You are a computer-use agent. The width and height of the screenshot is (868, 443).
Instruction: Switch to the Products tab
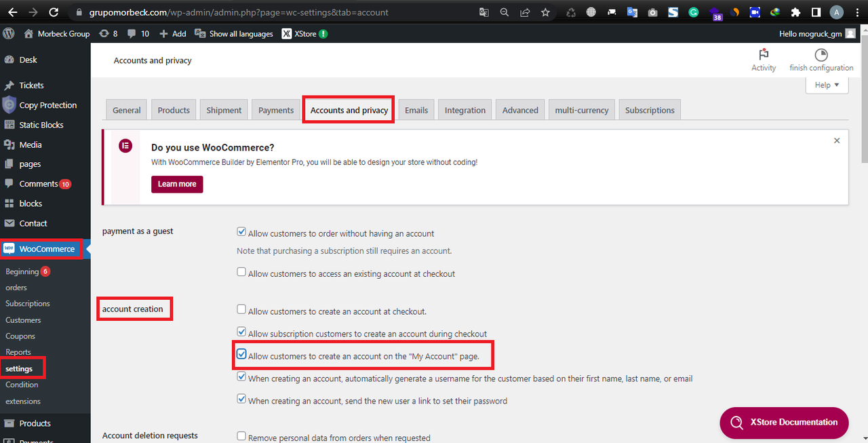pos(174,110)
